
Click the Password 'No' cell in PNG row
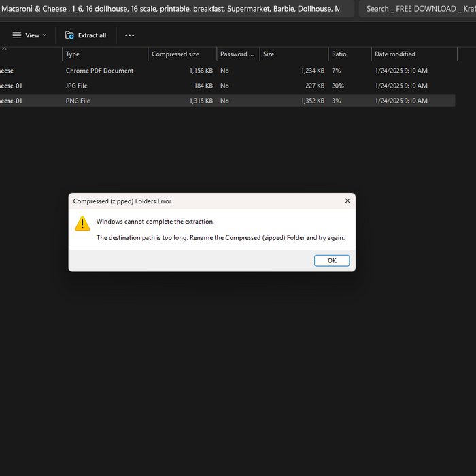224,101
